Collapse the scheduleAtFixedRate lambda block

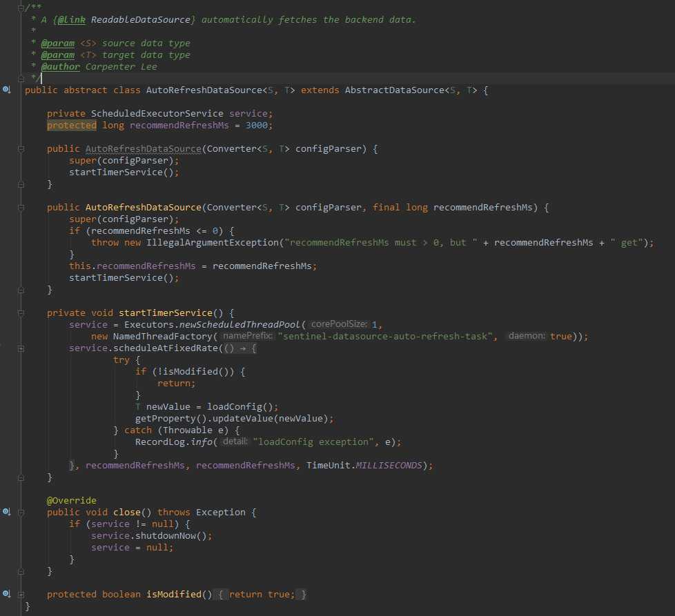[21, 348]
